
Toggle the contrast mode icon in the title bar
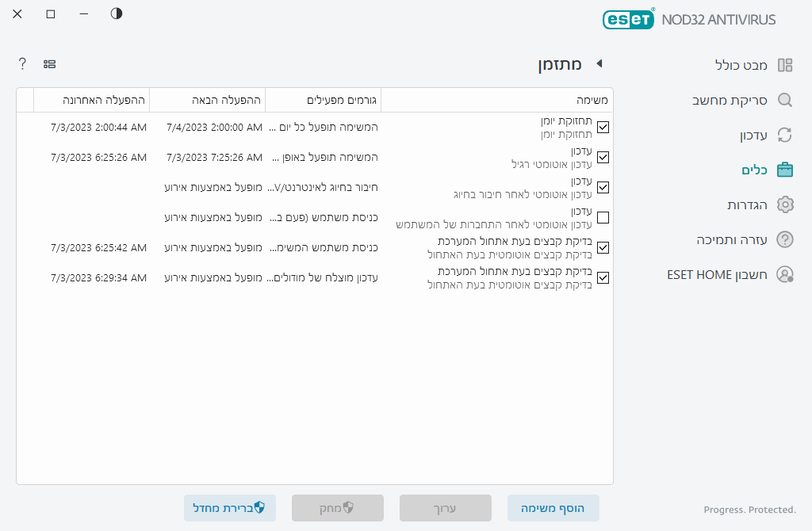coord(116,13)
